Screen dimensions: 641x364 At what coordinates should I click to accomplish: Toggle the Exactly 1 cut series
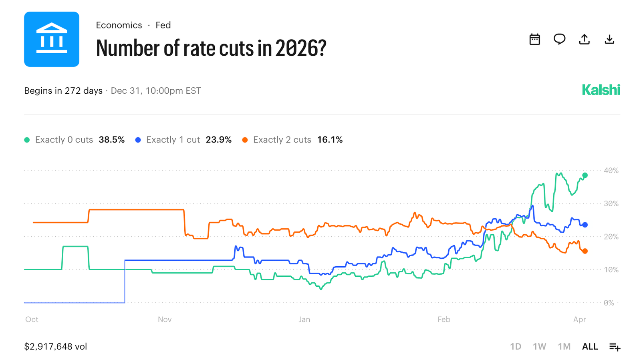(173, 139)
